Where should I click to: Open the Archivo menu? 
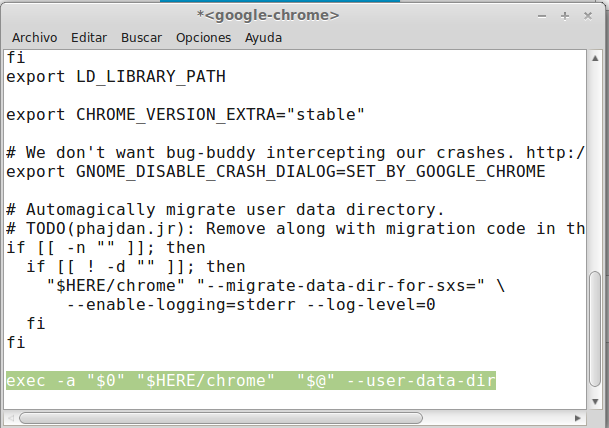[35, 38]
